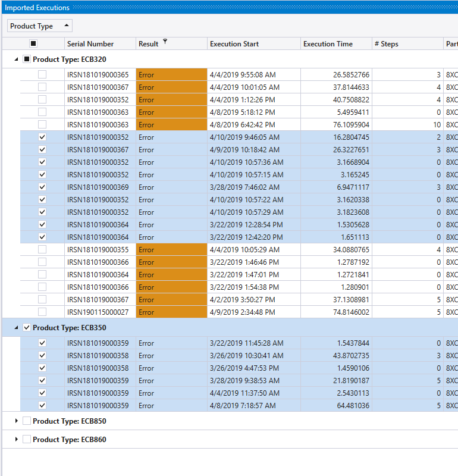Select the Product Type: ECB320 group label
Screen dimensions: 458x476
tap(70, 59)
